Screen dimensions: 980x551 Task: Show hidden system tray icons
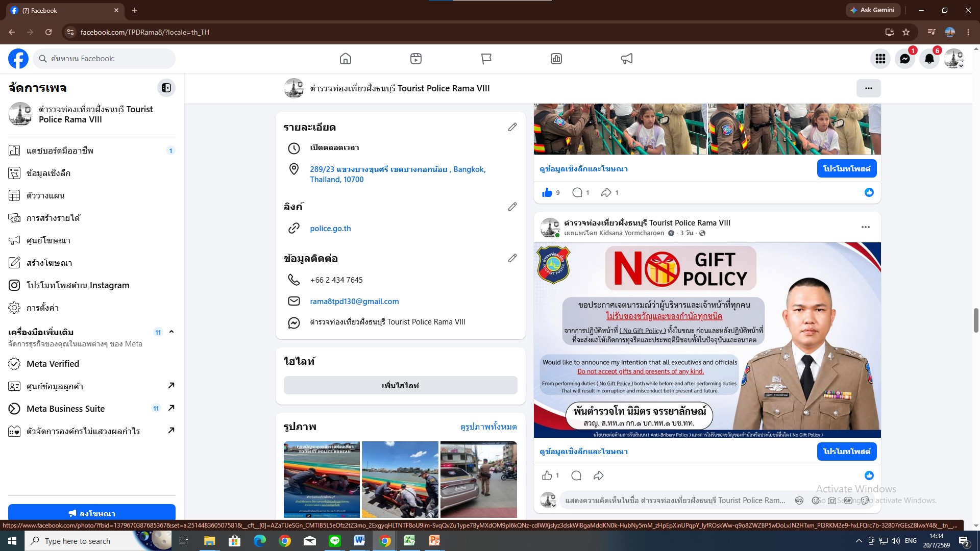[x=859, y=541]
